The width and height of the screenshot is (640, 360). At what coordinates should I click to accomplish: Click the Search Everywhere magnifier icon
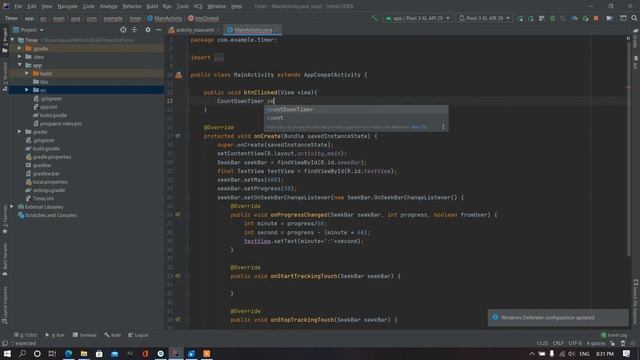pyautogui.click(x=634, y=18)
